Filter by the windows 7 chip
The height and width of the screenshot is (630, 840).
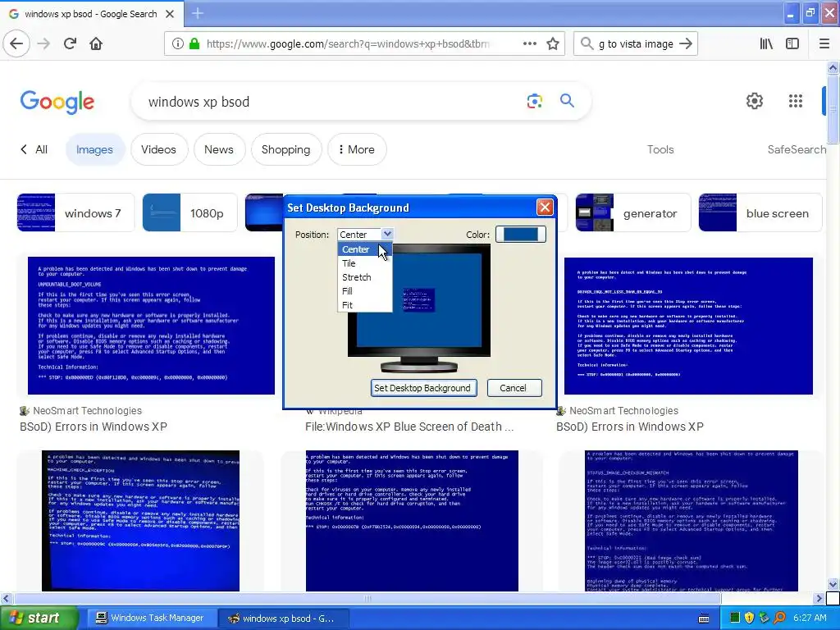click(75, 212)
